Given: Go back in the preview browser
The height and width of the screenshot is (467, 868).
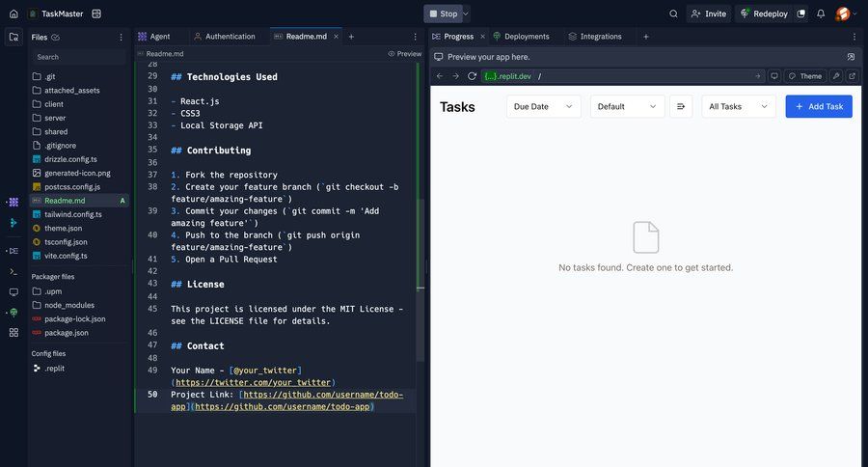Looking at the screenshot, I should [x=440, y=76].
